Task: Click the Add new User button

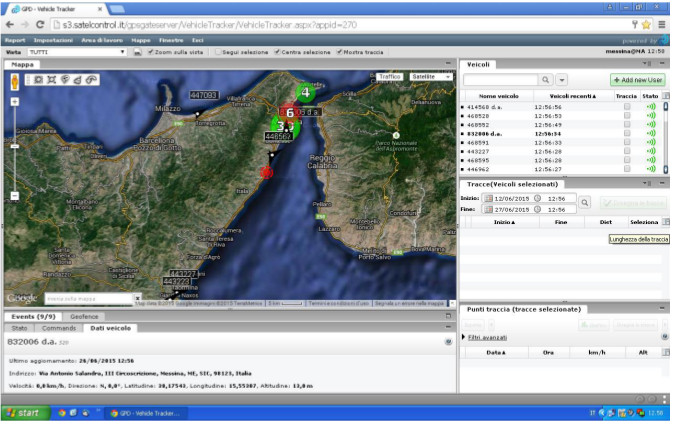Action: pyautogui.click(x=637, y=79)
